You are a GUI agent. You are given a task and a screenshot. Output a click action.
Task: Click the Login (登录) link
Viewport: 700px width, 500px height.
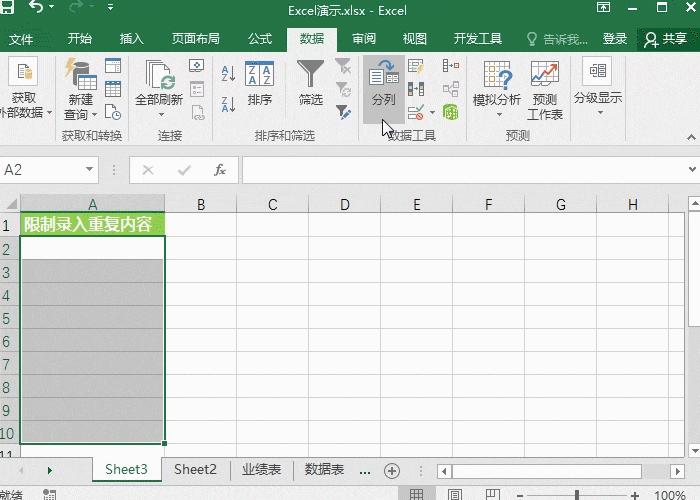coord(615,39)
